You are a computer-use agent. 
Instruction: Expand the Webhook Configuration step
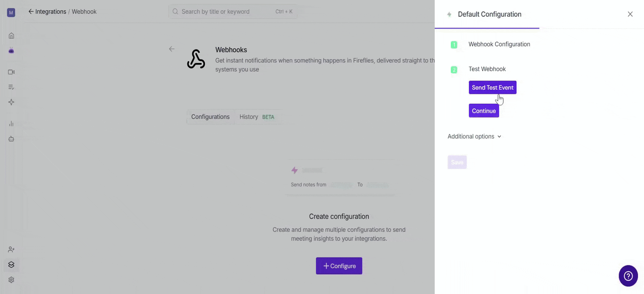point(499,44)
